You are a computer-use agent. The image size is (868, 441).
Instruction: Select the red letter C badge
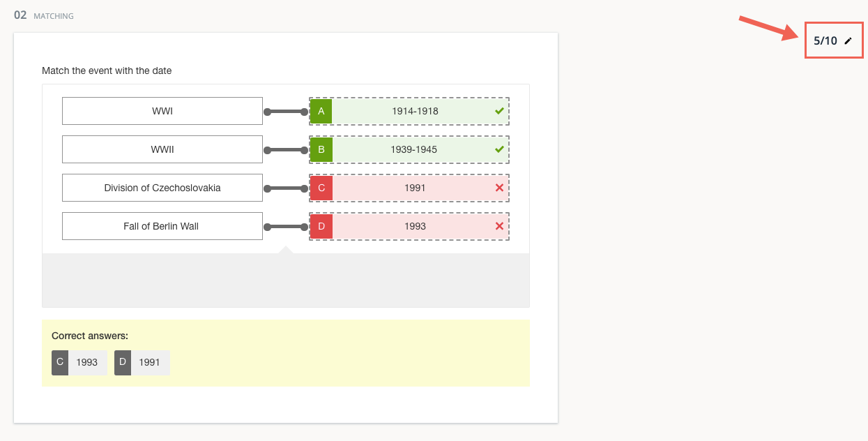(321, 187)
